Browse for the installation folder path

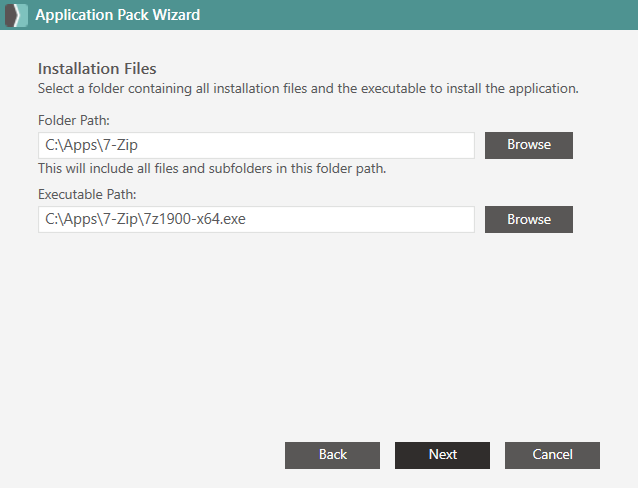point(529,145)
